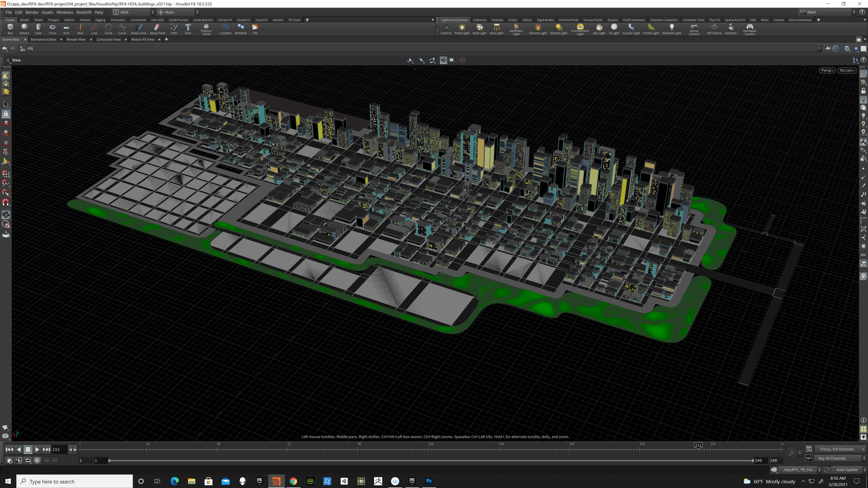
Task: Create a Gamepad Camera
Action: pos(749,29)
